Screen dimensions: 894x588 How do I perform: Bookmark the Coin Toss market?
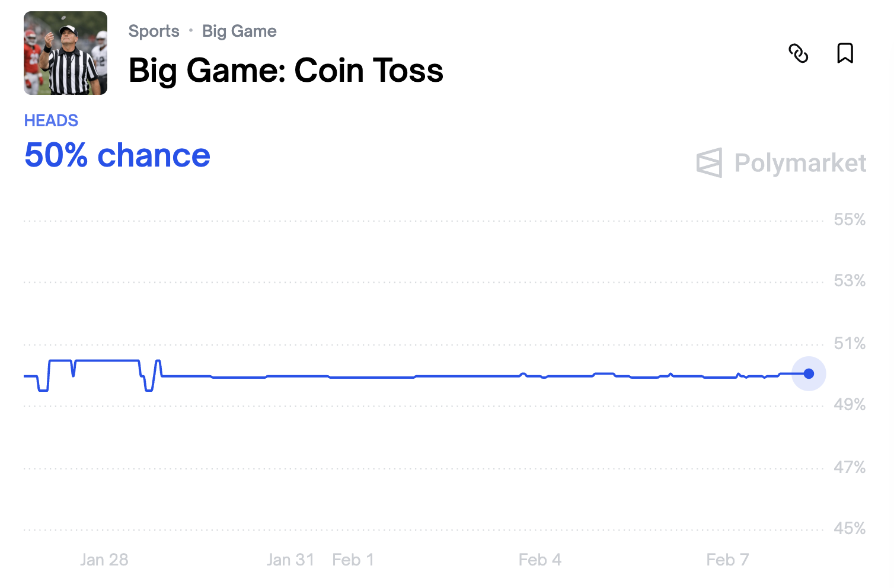[x=845, y=53]
